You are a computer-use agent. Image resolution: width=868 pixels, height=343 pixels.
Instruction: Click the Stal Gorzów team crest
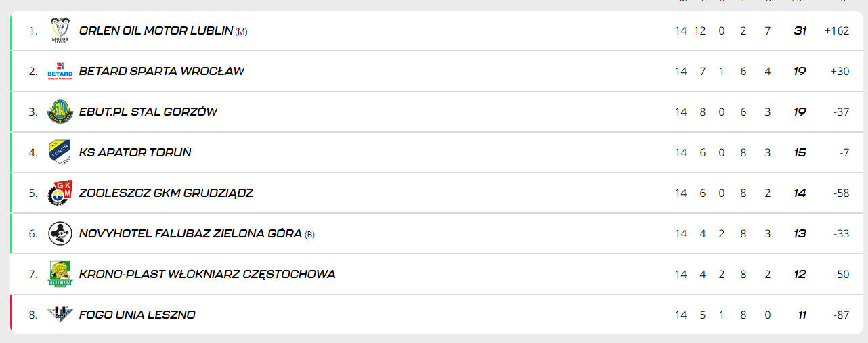coord(60,112)
